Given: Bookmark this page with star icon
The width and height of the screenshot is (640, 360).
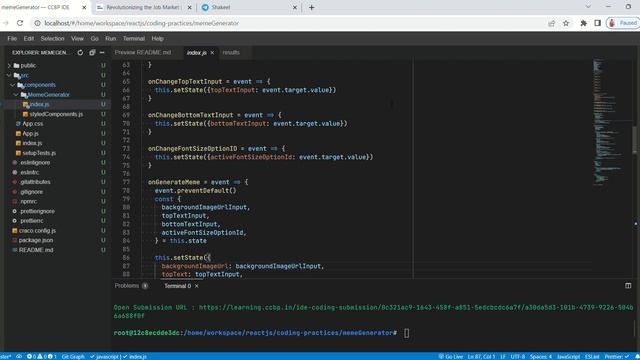Looking at the screenshot, I should (x=566, y=23).
